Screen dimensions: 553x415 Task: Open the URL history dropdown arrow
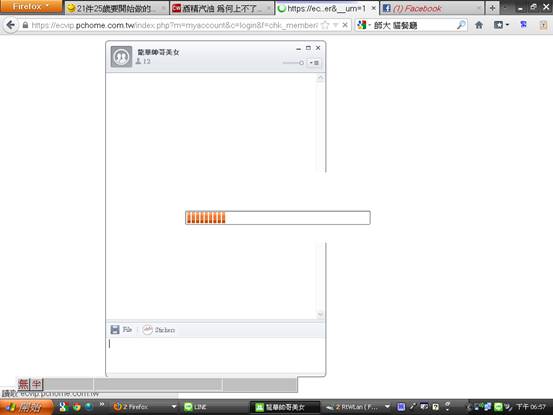coord(335,25)
